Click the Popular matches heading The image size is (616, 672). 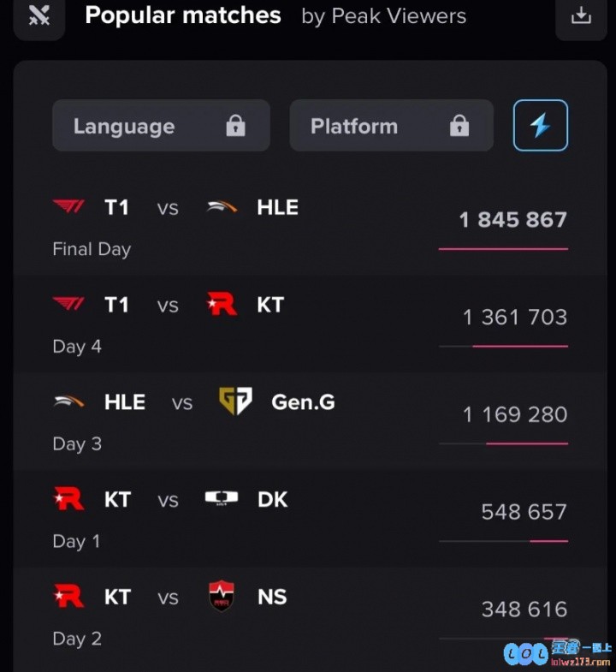[x=183, y=15]
